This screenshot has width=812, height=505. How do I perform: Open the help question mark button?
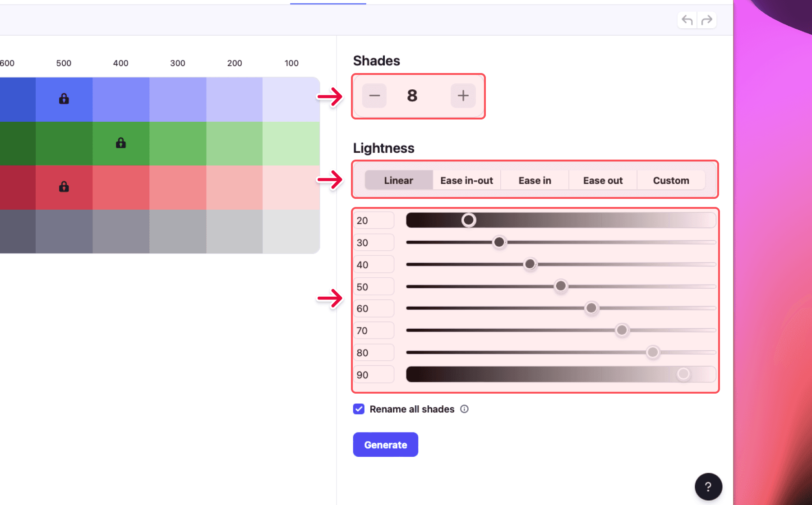pos(708,487)
